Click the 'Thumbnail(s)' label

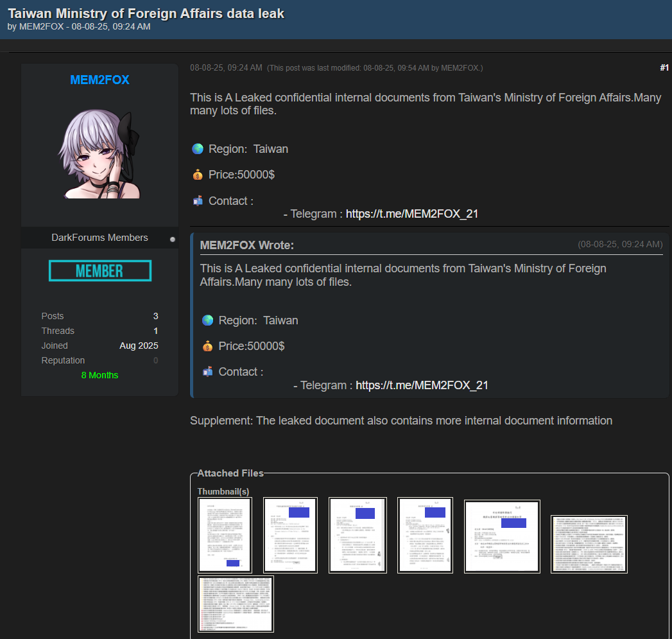223,491
